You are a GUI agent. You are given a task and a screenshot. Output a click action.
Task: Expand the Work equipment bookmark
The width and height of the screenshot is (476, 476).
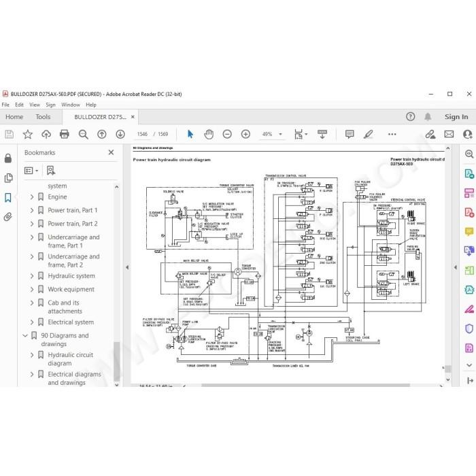click(32, 289)
